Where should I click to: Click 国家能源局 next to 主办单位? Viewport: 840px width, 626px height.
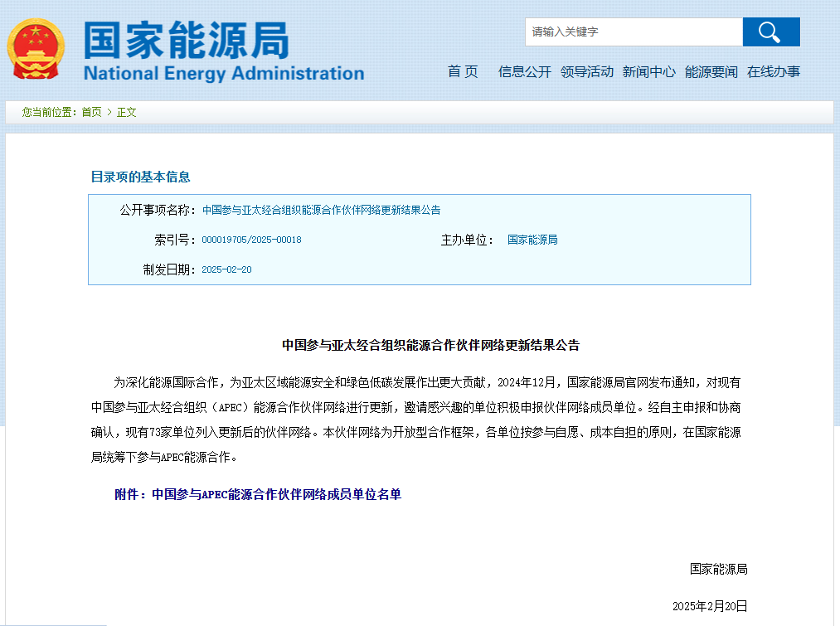532,240
